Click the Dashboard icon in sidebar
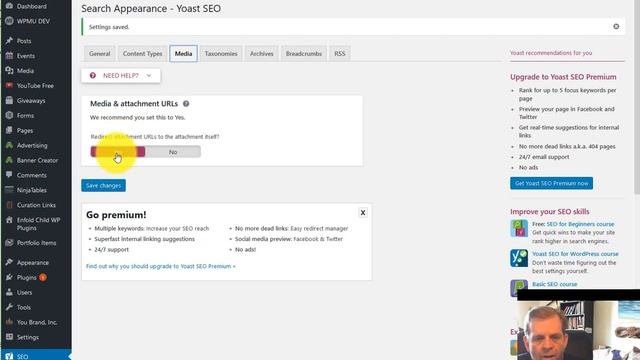 (x=9, y=6)
